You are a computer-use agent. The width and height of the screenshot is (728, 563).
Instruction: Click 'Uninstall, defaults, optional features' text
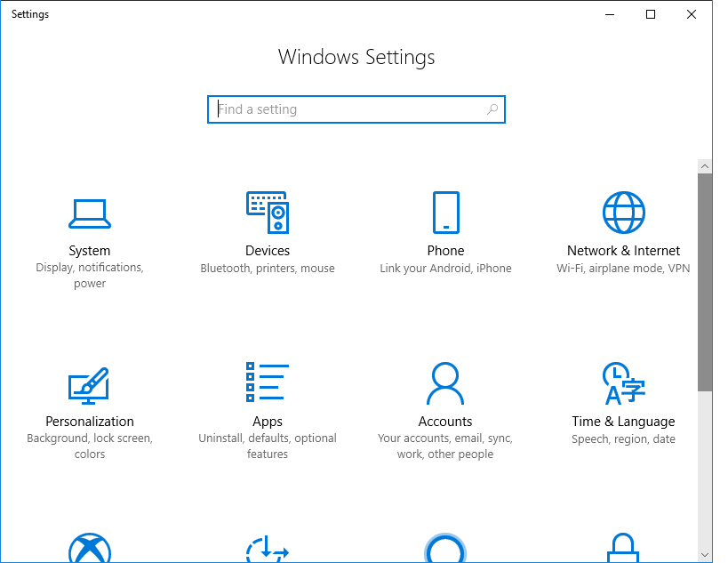[268, 446]
